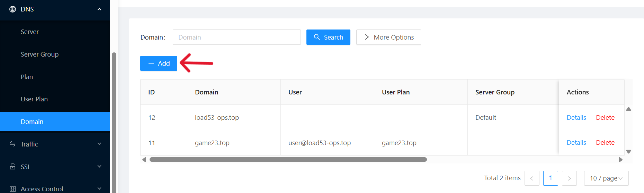Click the Traffic arrows icon

(12, 144)
